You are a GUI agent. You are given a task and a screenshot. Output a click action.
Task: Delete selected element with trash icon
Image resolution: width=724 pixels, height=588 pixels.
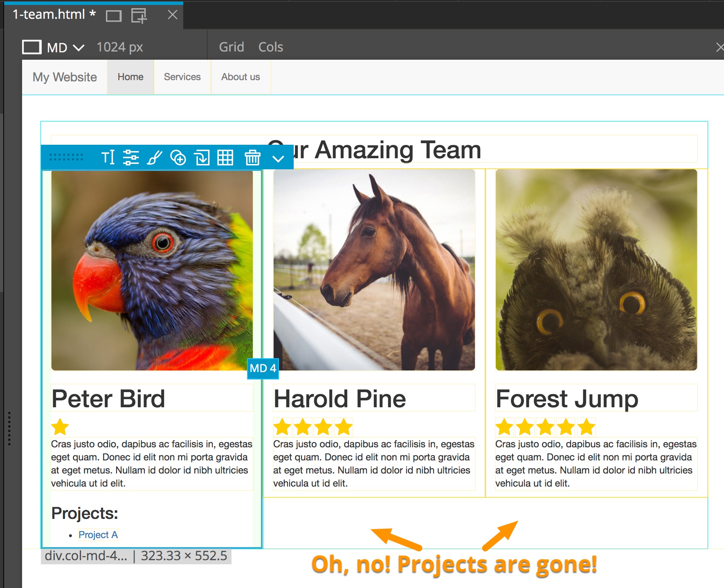tap(252, 157)
